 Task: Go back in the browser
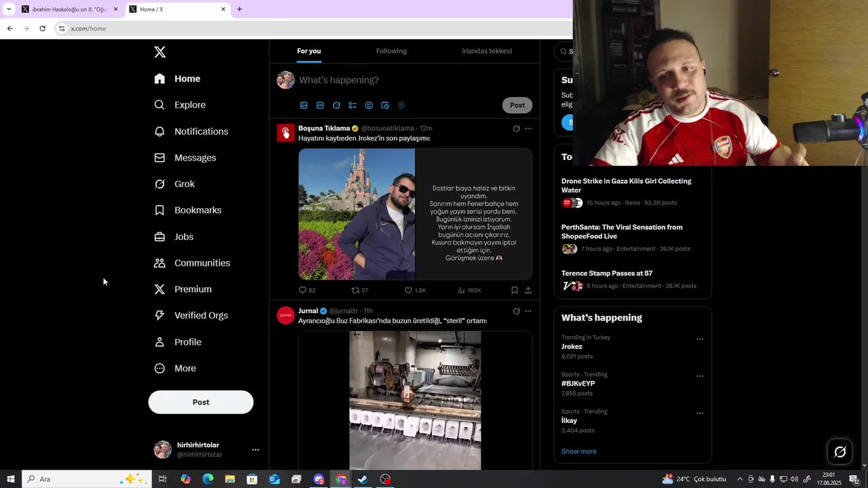(x=9, y=28)
